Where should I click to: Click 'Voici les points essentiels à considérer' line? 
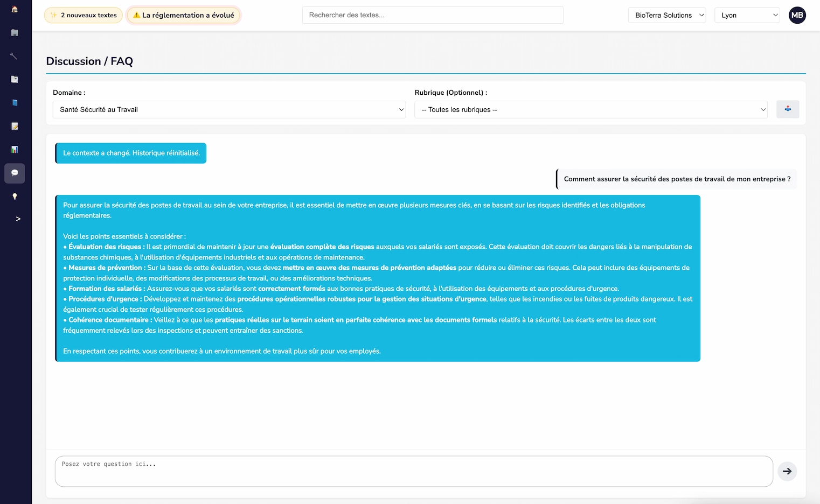(x=124, y=236)
